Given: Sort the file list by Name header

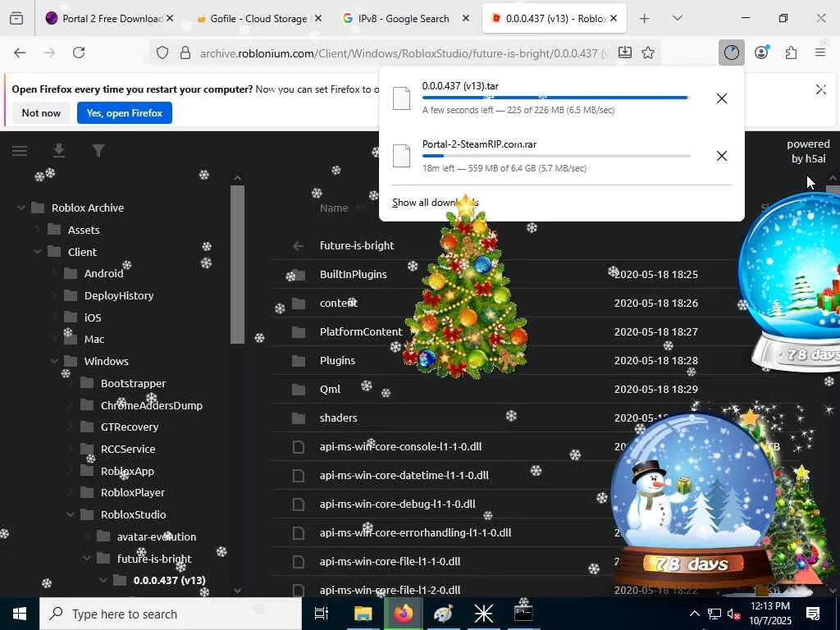Looking at the screenshot, I should 334,208.
